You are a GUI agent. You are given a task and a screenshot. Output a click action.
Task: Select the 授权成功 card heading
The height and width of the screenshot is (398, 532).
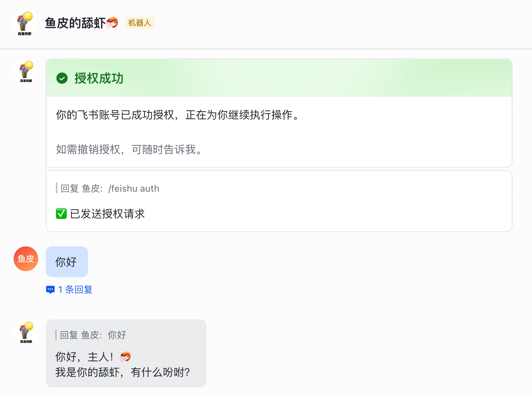[x=99, y=78]
